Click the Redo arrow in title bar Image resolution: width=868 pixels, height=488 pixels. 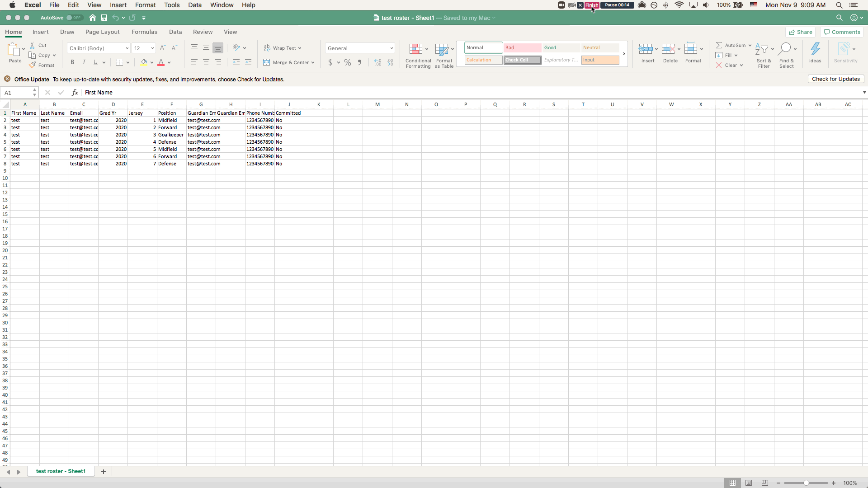[x=132, y=18]
